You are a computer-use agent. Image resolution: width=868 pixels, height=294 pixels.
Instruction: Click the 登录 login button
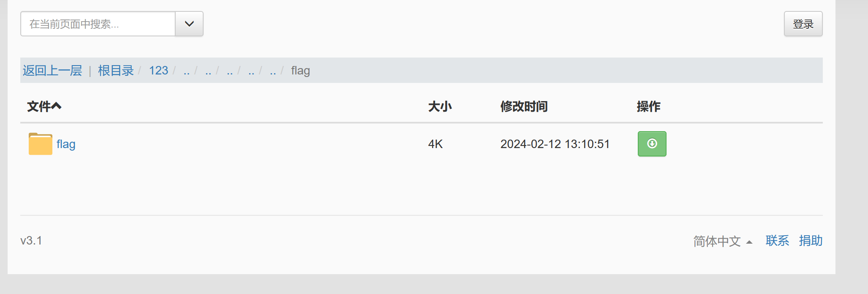pyautogui.click(x=803, y=24)
